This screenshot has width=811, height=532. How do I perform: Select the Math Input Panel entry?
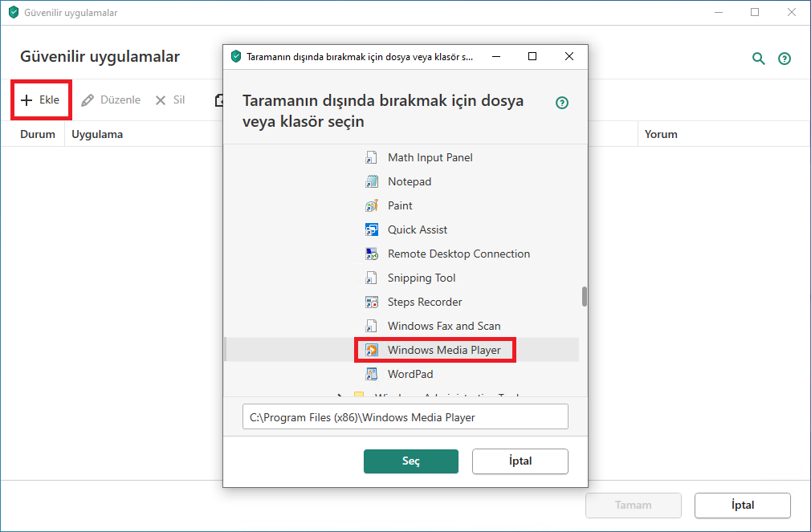(x=430, y=157)
